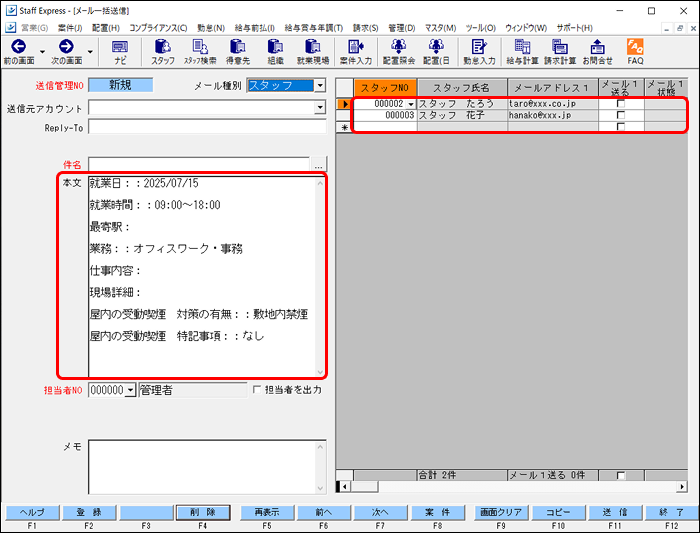Viewport: 700px width, 533px height.
Task: Select row marker arrow for staff 000002
Action: 344,104
